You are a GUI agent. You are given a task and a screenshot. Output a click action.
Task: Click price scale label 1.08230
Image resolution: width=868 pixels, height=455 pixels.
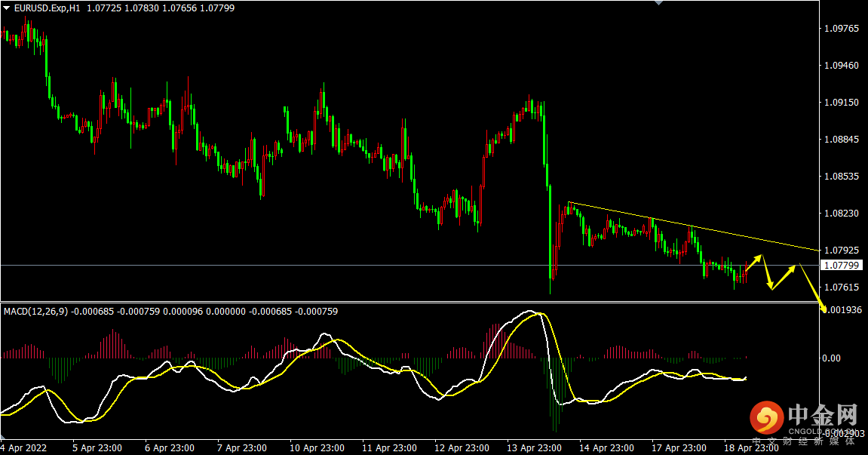tap(842, 214)
